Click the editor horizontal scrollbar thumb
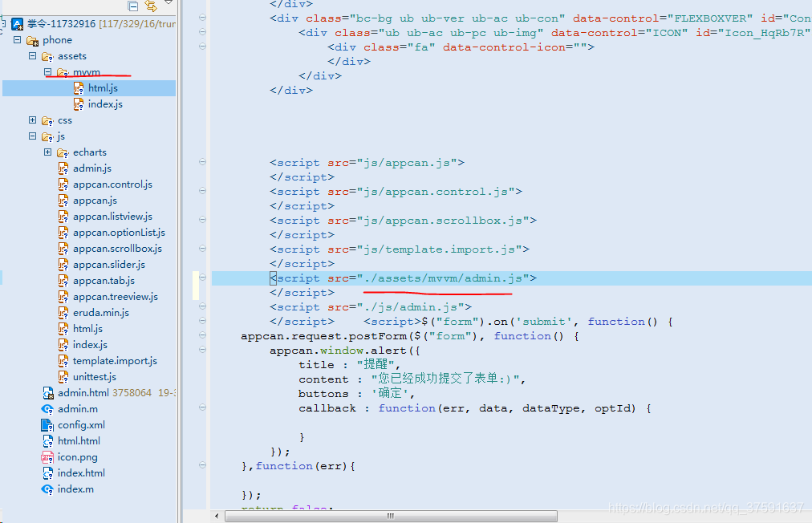This screenshot has height=523, width=812. [x=391, y=517]
